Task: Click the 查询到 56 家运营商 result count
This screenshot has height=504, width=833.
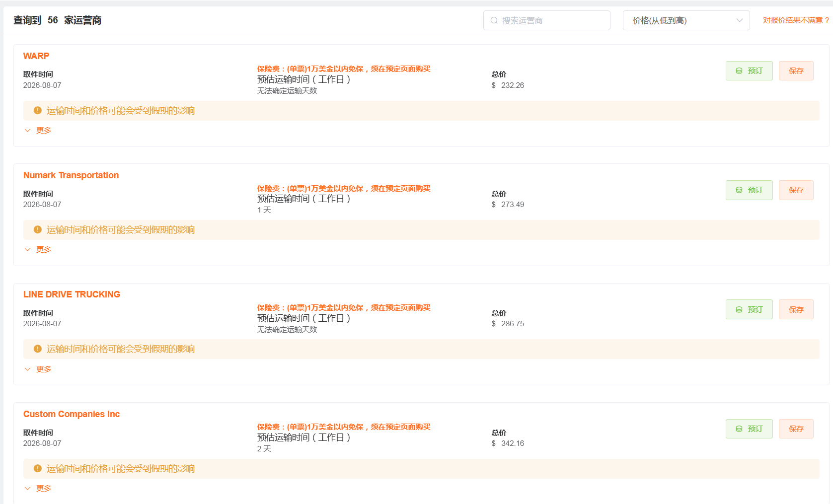Action: [x=57, y=20]
